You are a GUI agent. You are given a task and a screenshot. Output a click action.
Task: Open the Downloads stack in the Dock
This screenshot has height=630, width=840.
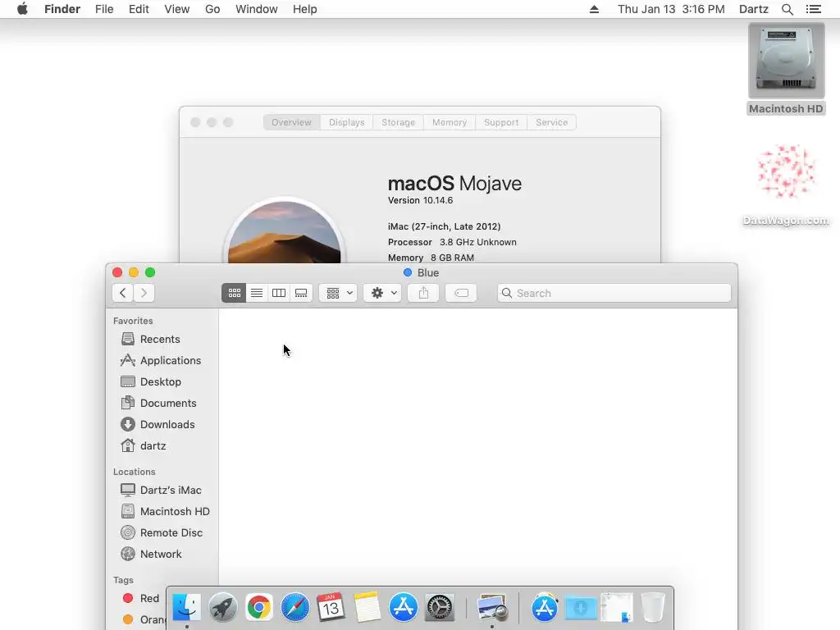(x=581, y=608)
